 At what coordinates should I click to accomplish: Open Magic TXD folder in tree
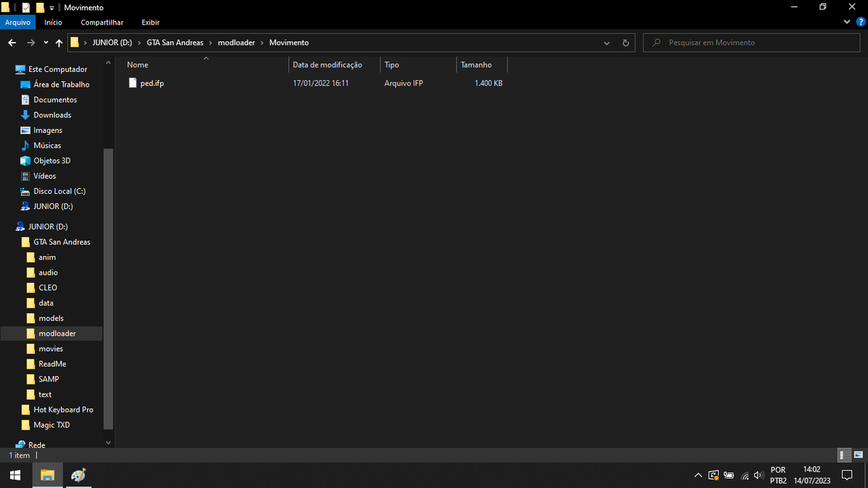click(x=52, y=425)
